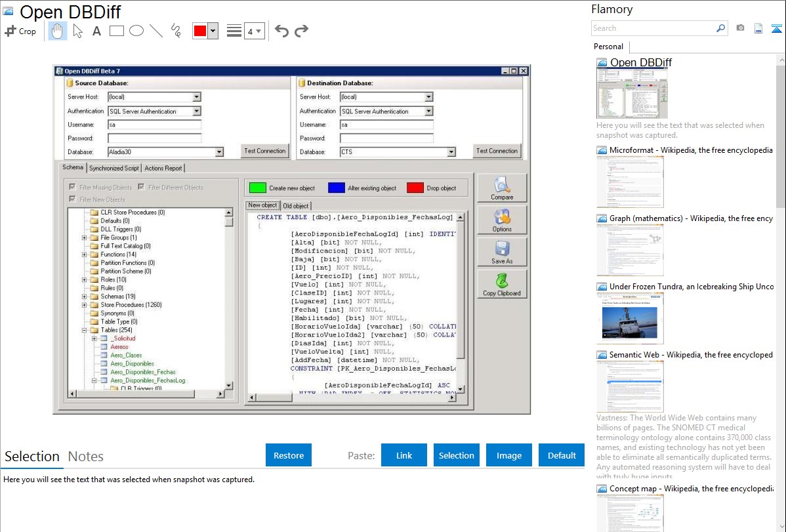Click the search magnifier icon
This screenshot has width=786, height=532.
(x=720, y=28)
